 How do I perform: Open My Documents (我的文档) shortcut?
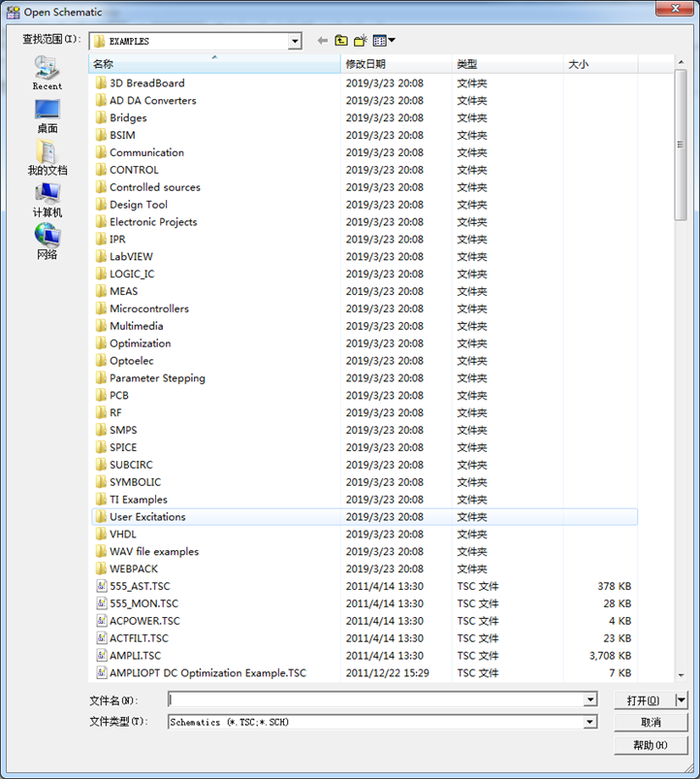pyautogui.click(x=47, y=157)
